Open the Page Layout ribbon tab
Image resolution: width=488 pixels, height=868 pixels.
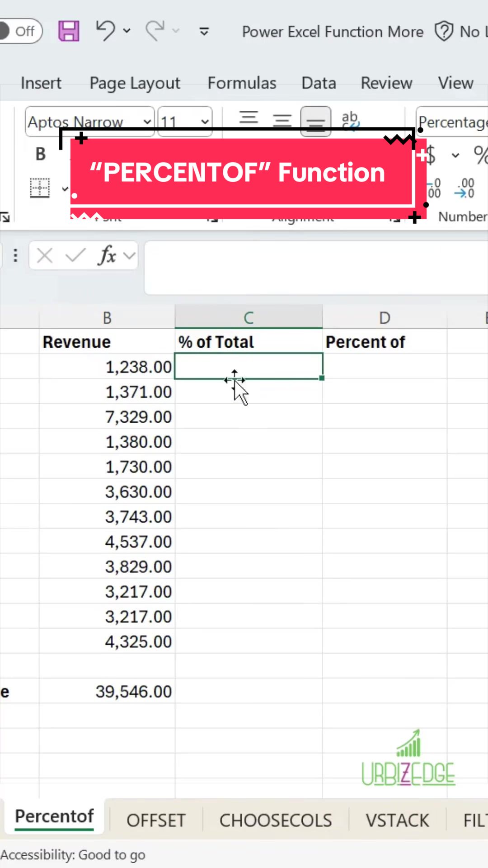(x=135, y=83)
